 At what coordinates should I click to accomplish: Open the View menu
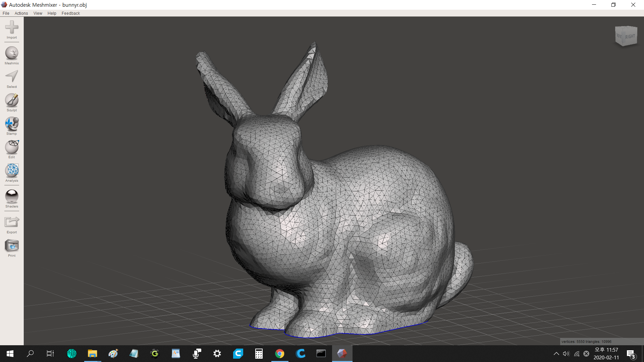click(38, 13)
